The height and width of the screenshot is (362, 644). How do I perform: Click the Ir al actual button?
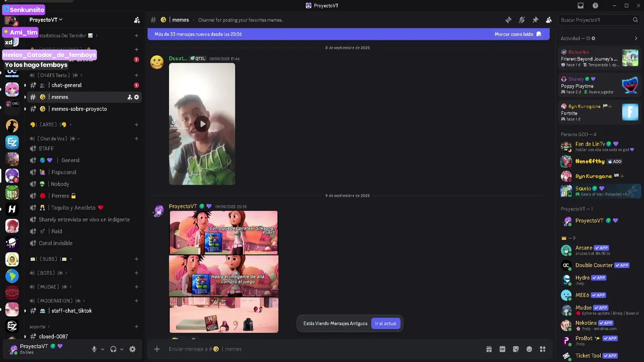click(x=385, y=323)
